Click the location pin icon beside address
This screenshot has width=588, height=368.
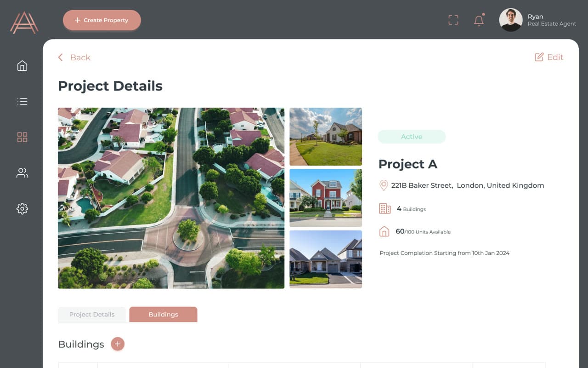384,185
